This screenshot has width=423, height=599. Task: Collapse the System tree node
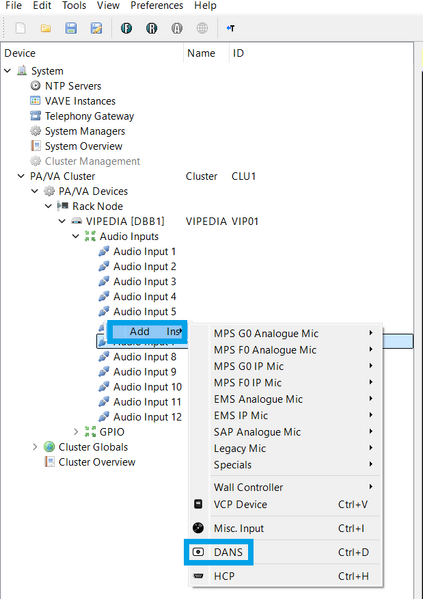[x=8, y=71]
